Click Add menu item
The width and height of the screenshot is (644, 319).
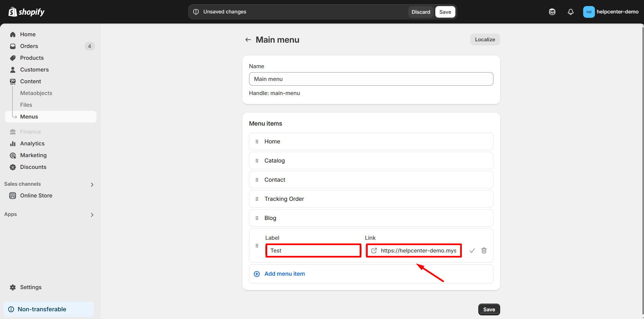(284, 274)
